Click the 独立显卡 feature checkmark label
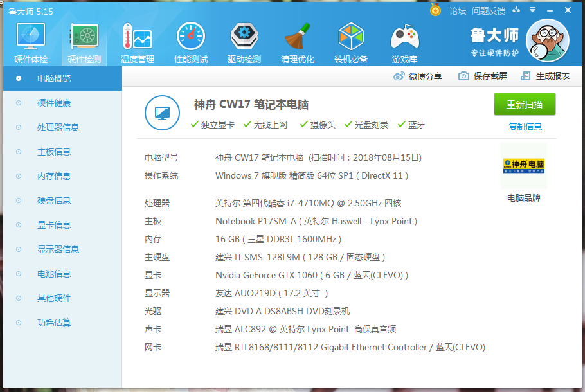Screen dimensions: 585x392 [x=213, y=125]
